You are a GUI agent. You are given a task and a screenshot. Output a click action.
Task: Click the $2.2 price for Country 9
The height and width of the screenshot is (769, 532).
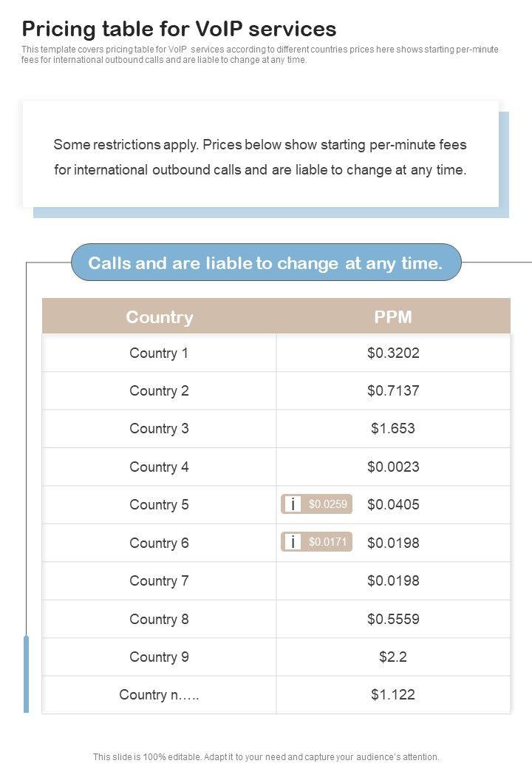393,657
